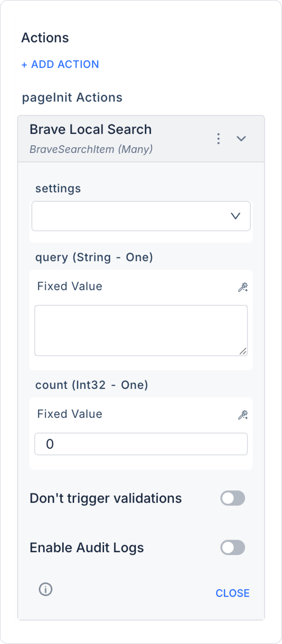The width and height of the screenshot is (282, 644).
Task: Click the count Fixed Value input
Action: [141, 444]
